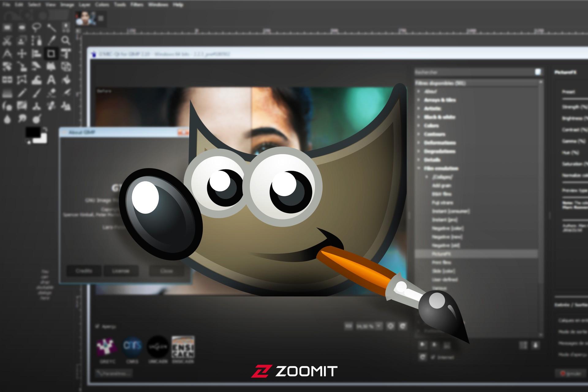Open the Colors menu

pyautogui.click(x=102, y=5)
